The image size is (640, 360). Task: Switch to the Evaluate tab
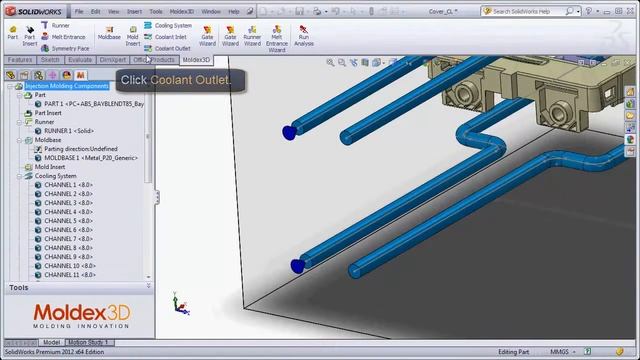[80, 60]
